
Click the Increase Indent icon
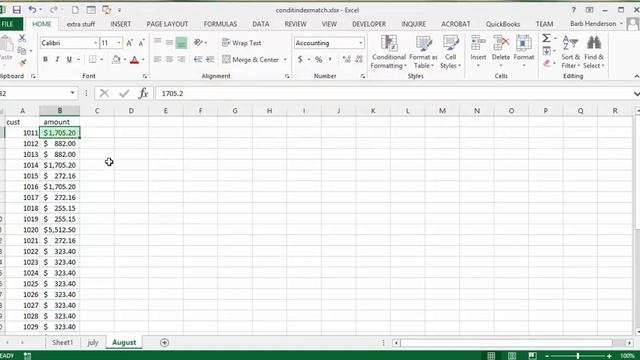[210, 60]
